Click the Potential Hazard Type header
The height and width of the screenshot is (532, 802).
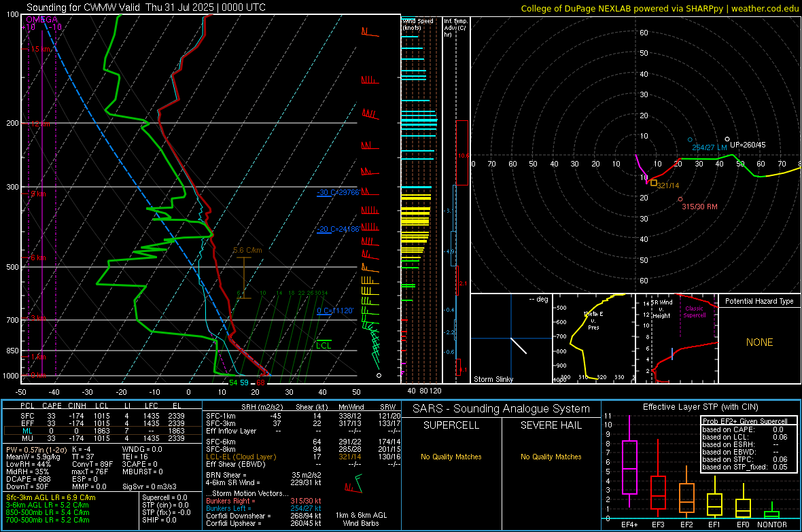759,301
